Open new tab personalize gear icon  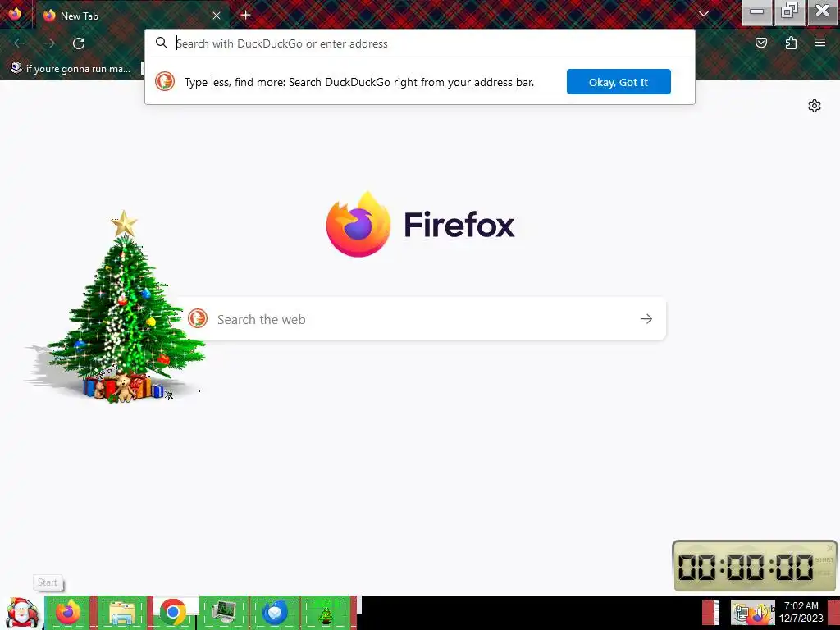(815, 106)
